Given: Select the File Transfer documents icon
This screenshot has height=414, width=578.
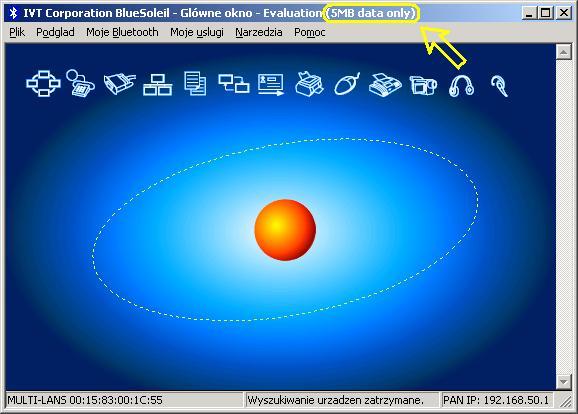Looking at the screenshot, I should pyautogui.click(x=195, y=84).
